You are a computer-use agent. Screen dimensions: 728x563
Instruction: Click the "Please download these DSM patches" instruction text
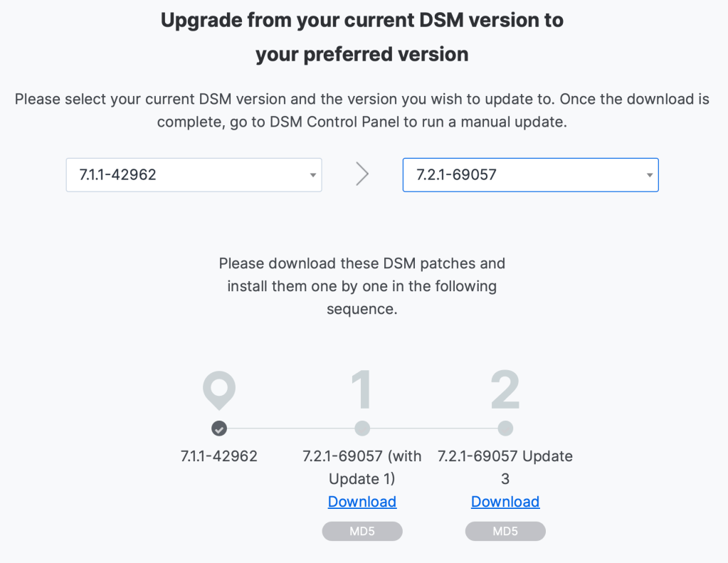pos(362,286)
